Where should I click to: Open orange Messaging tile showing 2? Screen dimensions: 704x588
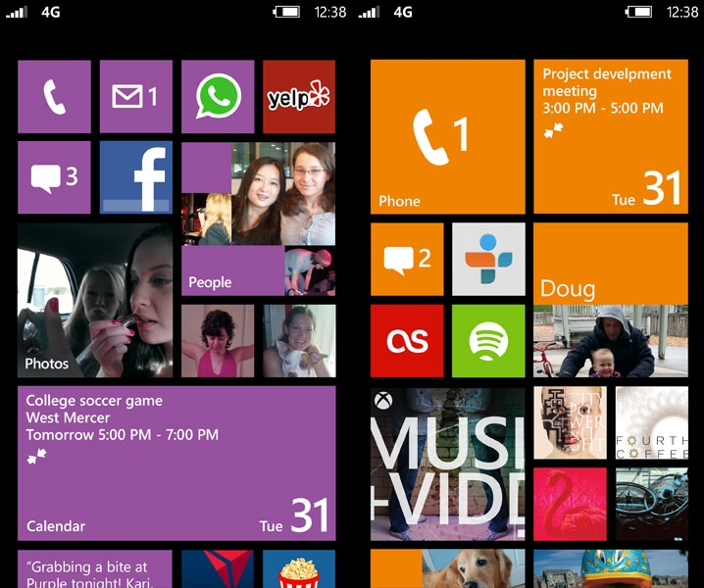click(407, 259)
